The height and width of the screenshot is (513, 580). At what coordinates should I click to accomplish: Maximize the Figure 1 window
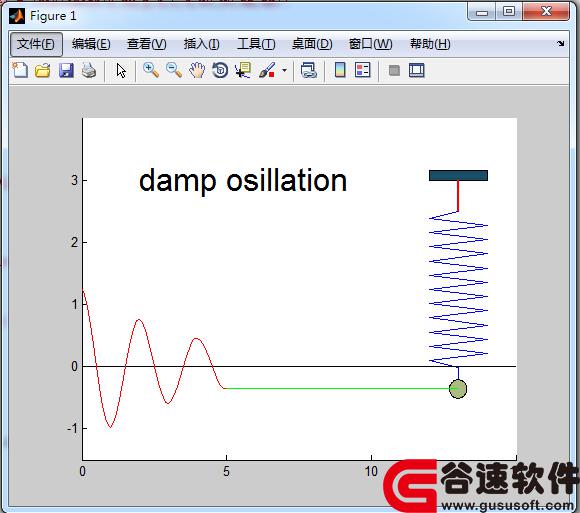click(509, 11)
